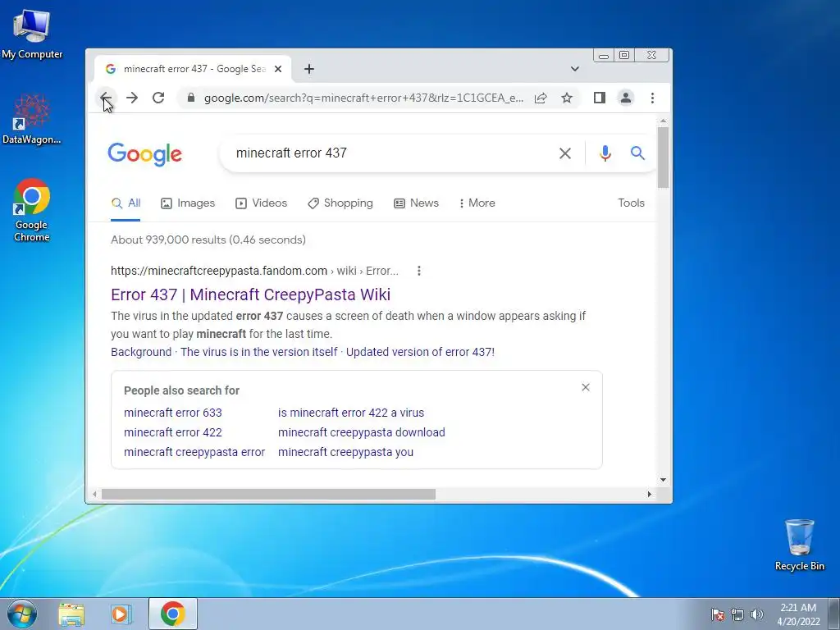Click the Show desktop strip
This screenshot has width=840, height=630.
834,614
